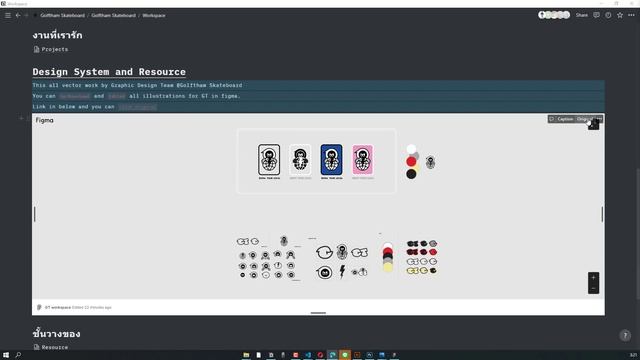640x360 pixels.
Task: Open page updates clock icon
Action: (x=608, y=15)
